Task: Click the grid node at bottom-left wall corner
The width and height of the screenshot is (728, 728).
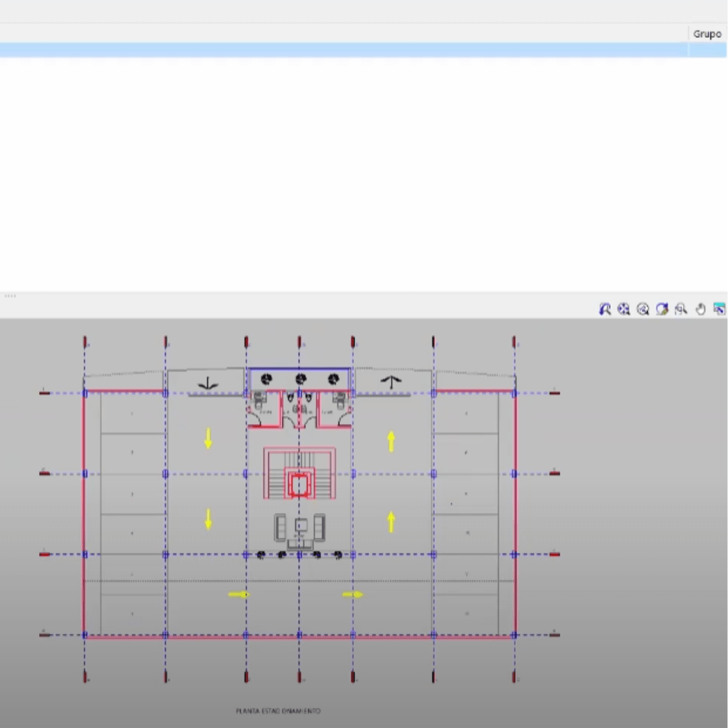Action: [85, 635]
